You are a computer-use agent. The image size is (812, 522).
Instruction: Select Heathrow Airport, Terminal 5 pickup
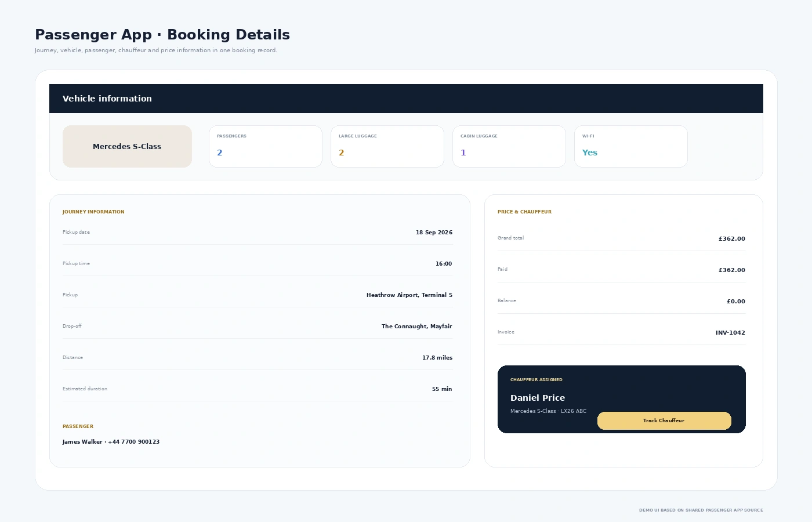pos(409,295)
